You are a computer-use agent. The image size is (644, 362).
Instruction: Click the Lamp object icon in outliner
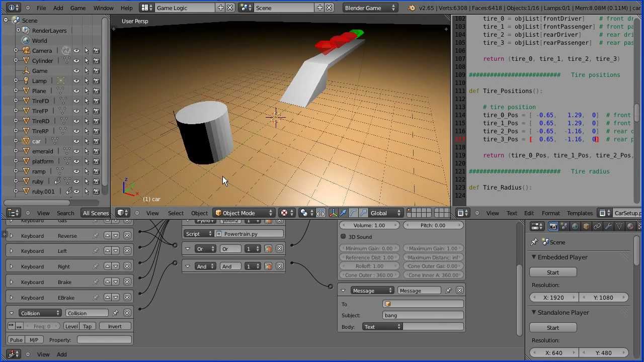tap(26, 80)
